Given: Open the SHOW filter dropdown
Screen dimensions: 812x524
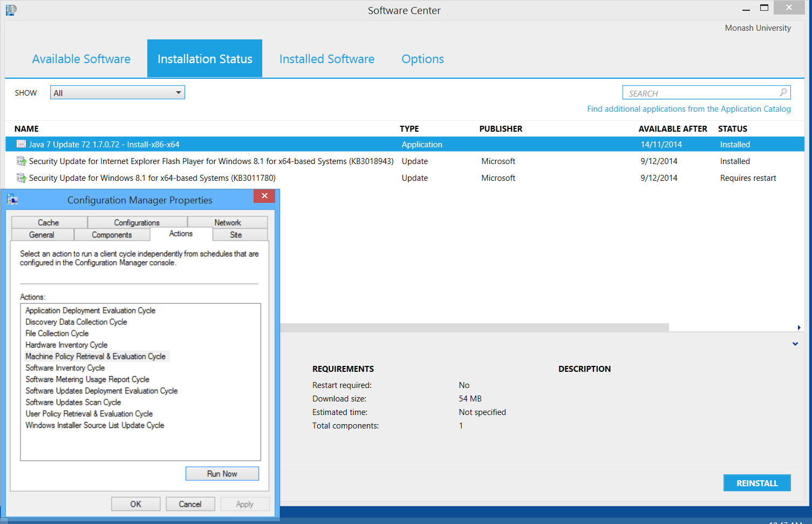Looking at the screenshot, I should point(118,93).
